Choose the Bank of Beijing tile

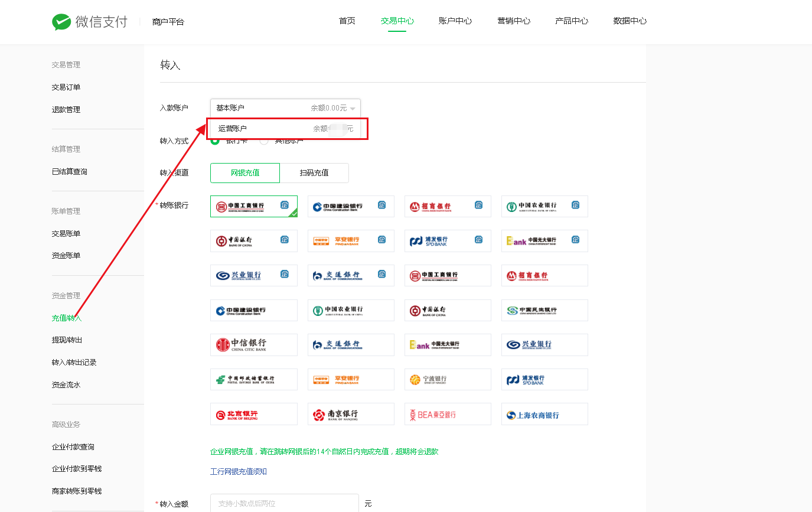coord(254,414)
